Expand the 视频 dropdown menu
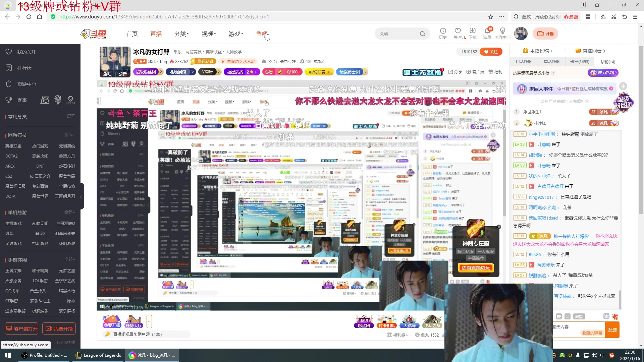The height and width of the screenshot is (362, 644). point(209,34)
